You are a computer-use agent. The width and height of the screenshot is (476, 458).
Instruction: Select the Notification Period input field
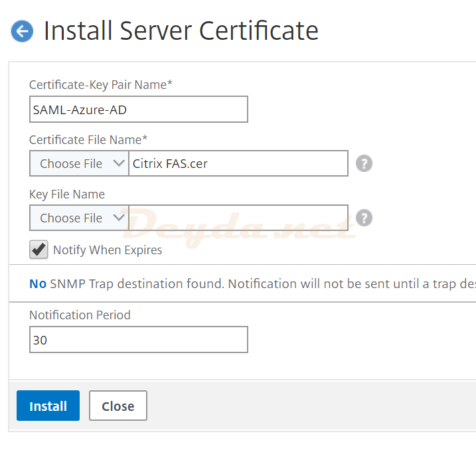pyautogui.click(x=138, y=339)
